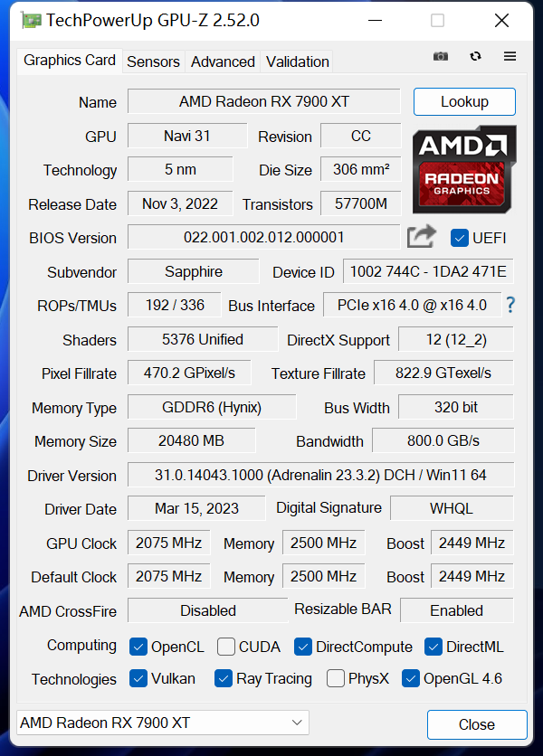The height and width of the screenshot is (756, 543).
Task: Click the Bus Interface question mark icon
Action: (x=510, y=305)
